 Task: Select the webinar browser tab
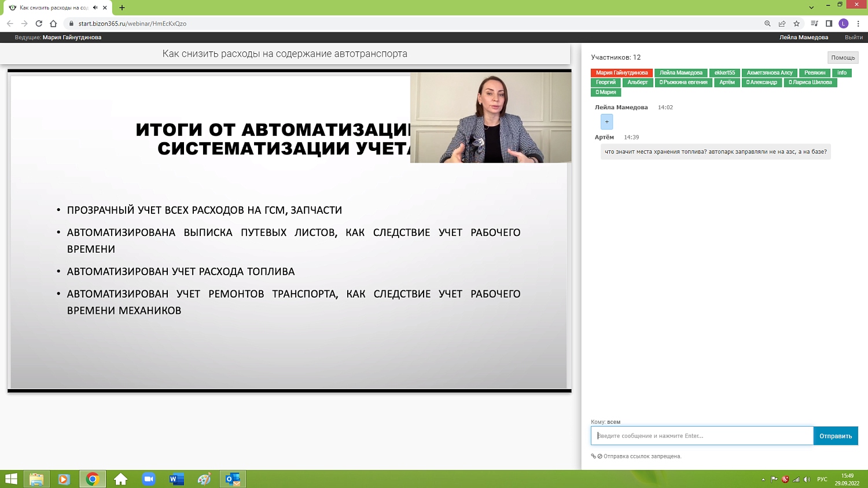pos(54,8)
